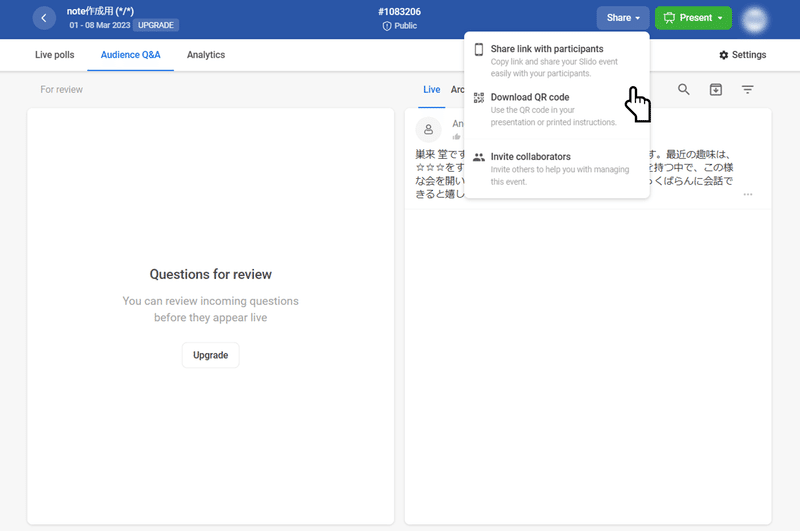The height and width of the screenshot is (531, 800).
Task: Choose Share link with participants
Action: click(x=557, y=61)
